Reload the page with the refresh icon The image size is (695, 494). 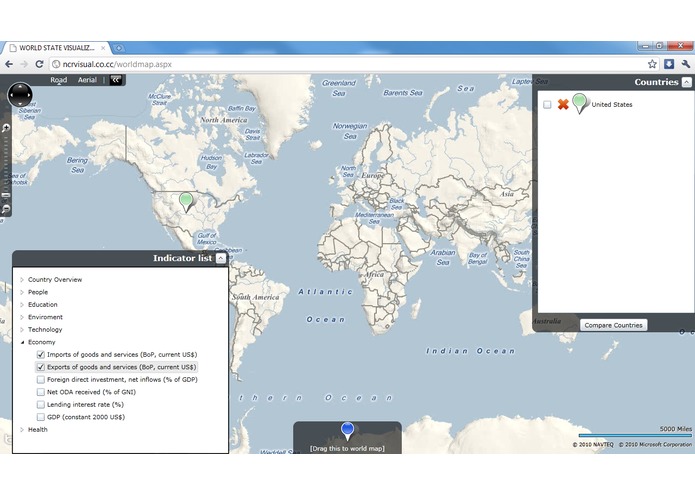39,64
